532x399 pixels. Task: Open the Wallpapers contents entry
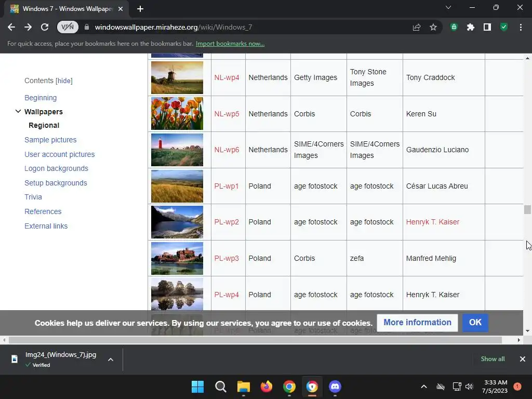[x=44, y=112]
